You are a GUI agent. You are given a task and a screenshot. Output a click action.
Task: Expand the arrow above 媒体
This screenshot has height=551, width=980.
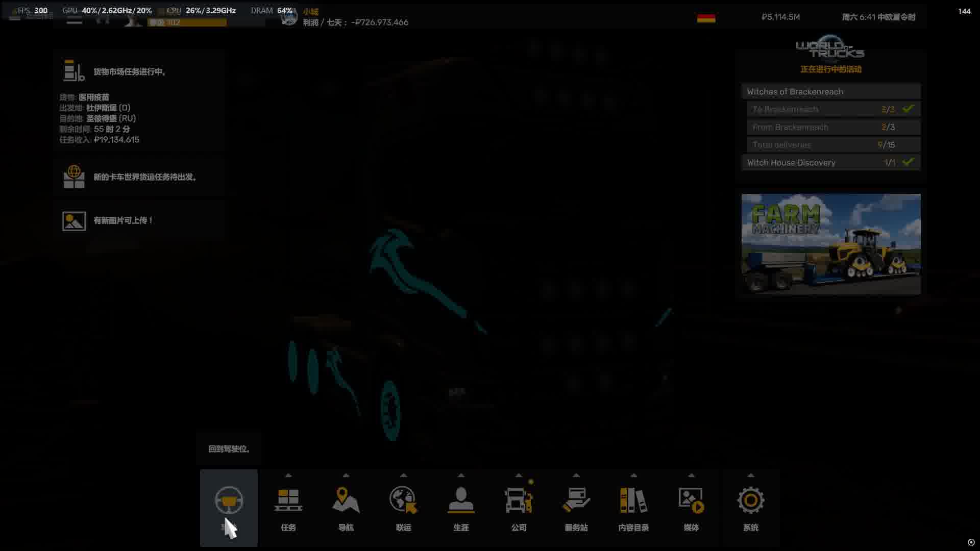click(x=691, y=475)
